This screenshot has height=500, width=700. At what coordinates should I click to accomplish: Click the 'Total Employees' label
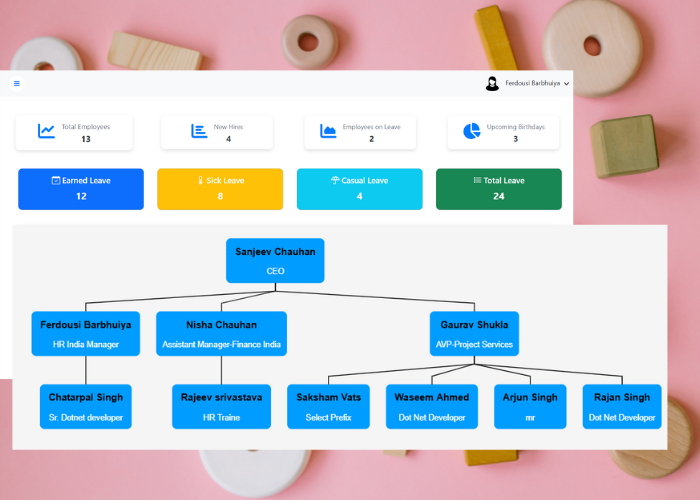86,127
